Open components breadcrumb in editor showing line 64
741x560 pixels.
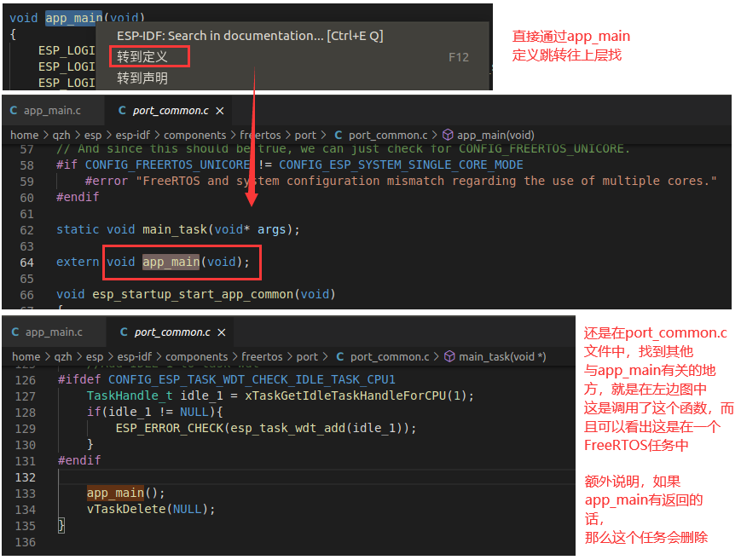[194, 136]
